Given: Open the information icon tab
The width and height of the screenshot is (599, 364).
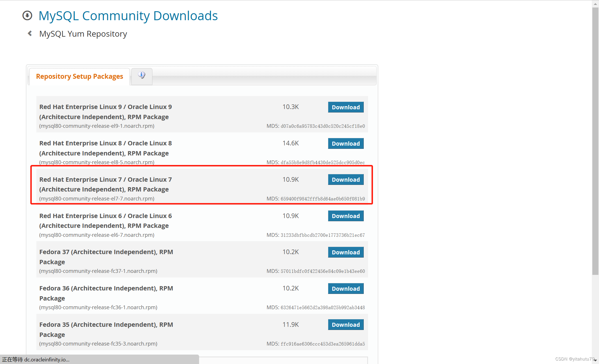Looking at the screenshot, I should 141,76.
